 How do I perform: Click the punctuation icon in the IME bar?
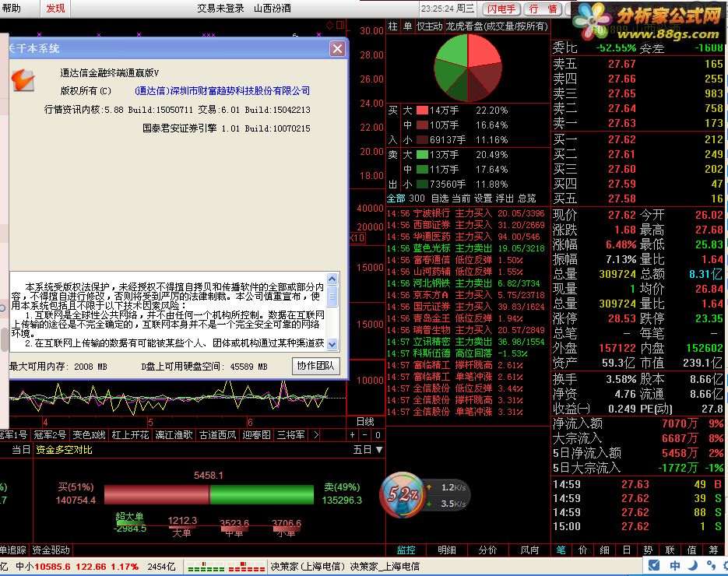point(710,565)
